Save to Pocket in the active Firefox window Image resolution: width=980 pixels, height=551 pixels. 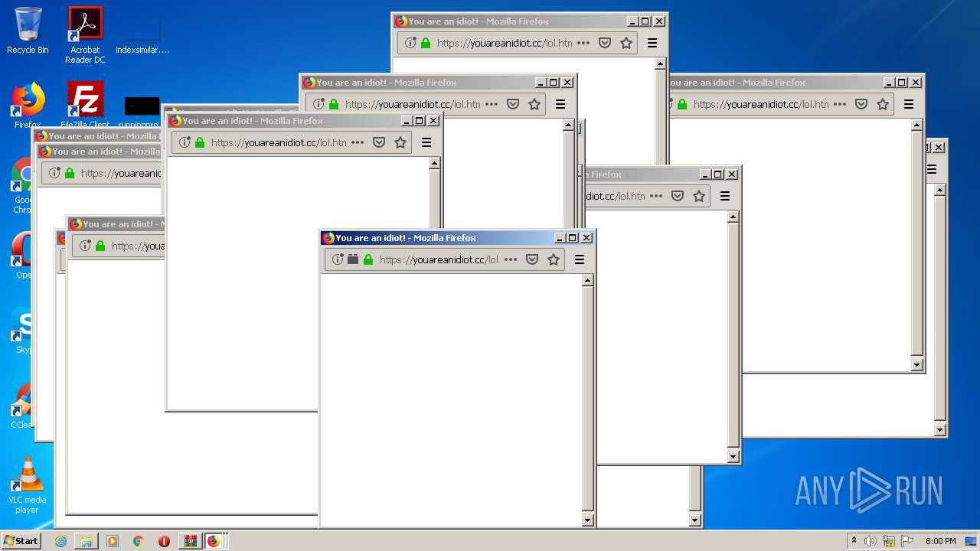pyautogui.click(x=532, y=259)
